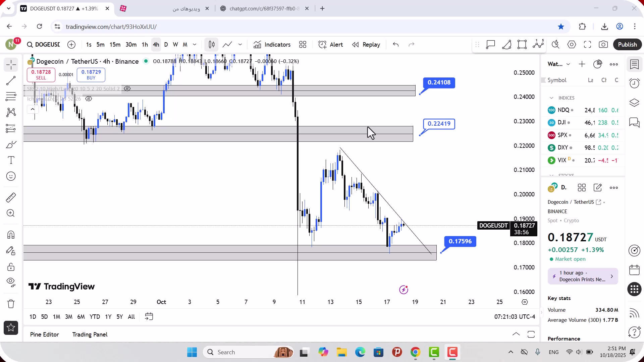
Task: Add a symbol to compare
Action: [71, 45]
